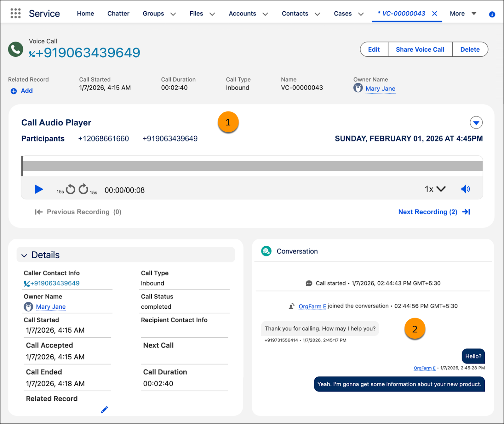Click the recording date Sunday, February 01
This screenshot has height=424, width=504.
coord(409,139)
